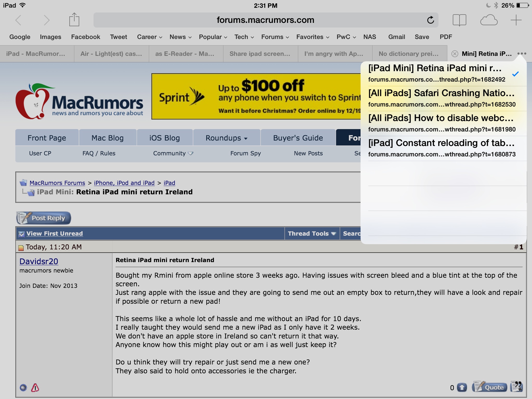
Task: Close the current Retina iPad mini tab
Action: coord(455,54)
